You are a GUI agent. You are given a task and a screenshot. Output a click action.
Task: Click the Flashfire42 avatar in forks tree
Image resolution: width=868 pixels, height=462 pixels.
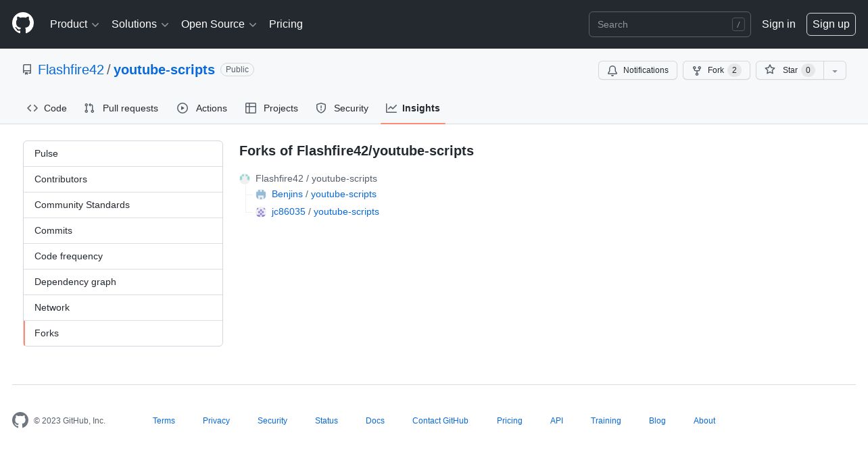click(245, 178)
